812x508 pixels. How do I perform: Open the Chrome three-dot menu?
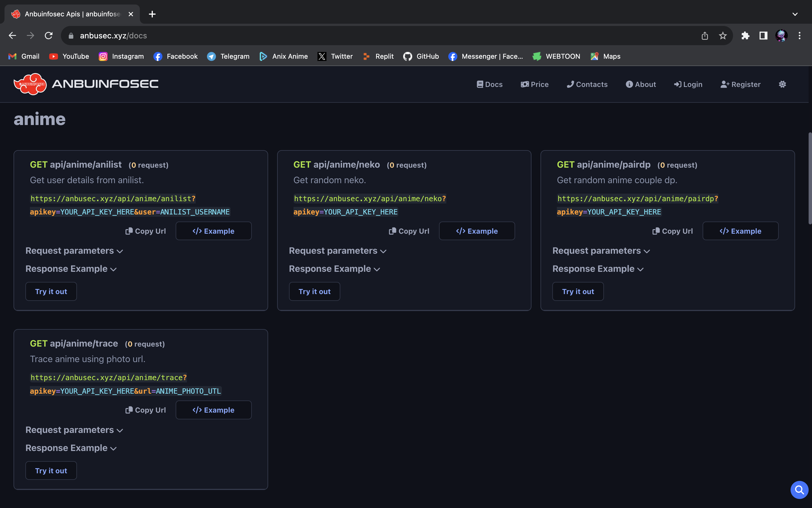click(x=800, y=36)
